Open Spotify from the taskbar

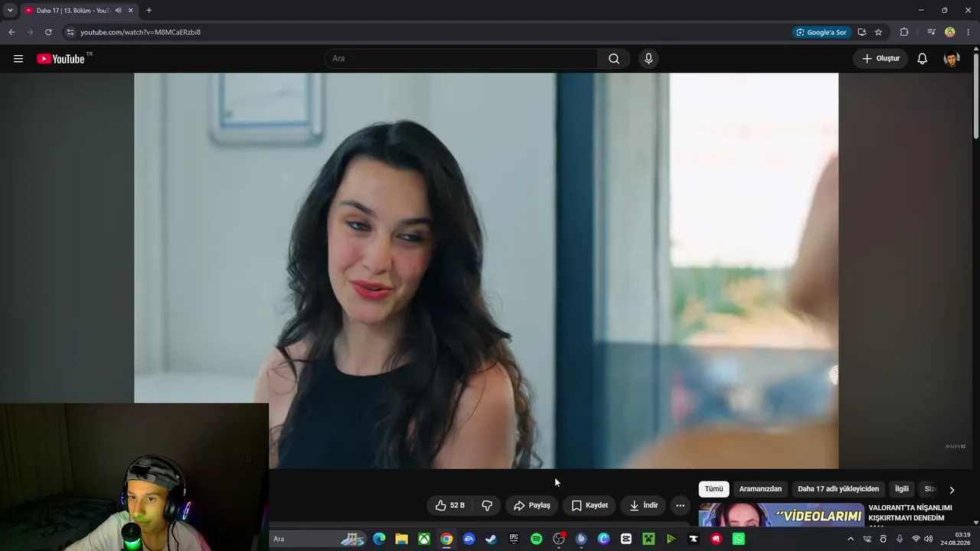pyautogui.click(x=536, y=539)
